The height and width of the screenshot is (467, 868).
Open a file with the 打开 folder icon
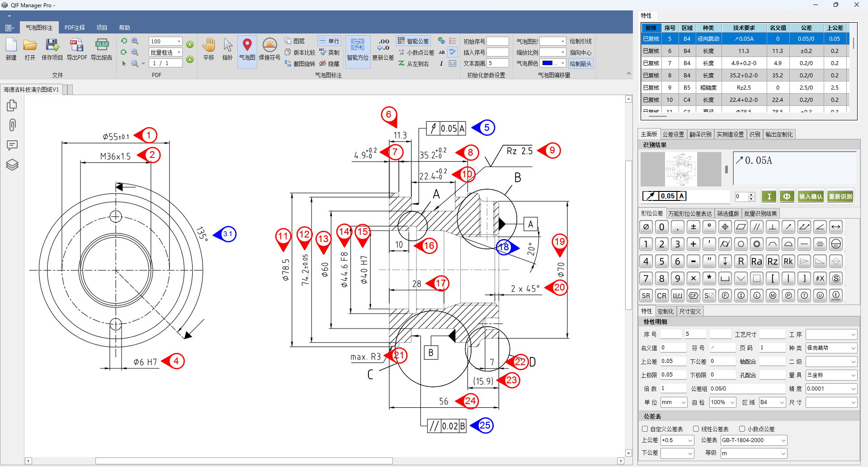30,49
